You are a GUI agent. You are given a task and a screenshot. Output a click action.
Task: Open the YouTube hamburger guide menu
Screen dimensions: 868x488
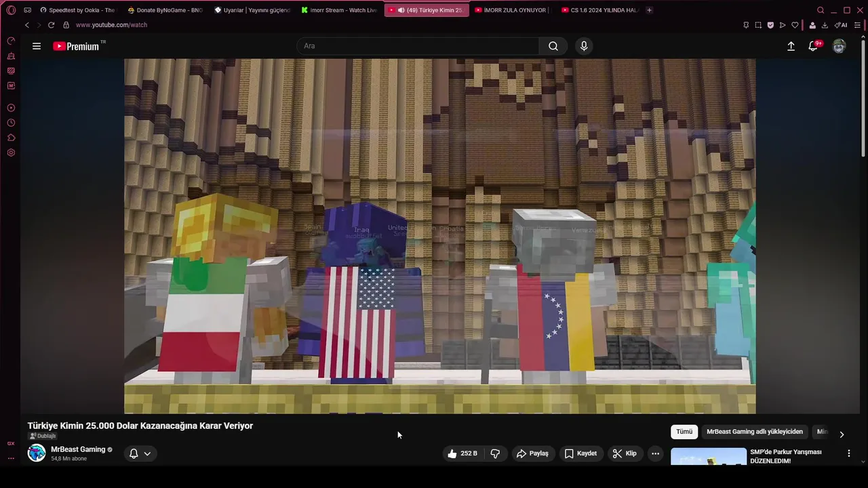(37, 46)
